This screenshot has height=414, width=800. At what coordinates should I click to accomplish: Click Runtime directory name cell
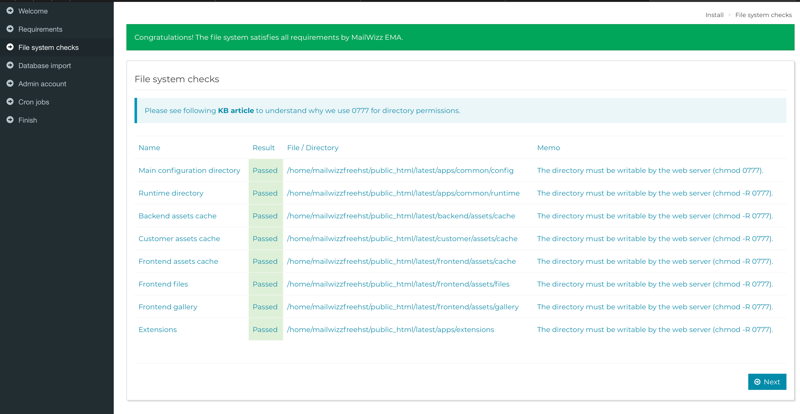[170, 193]
